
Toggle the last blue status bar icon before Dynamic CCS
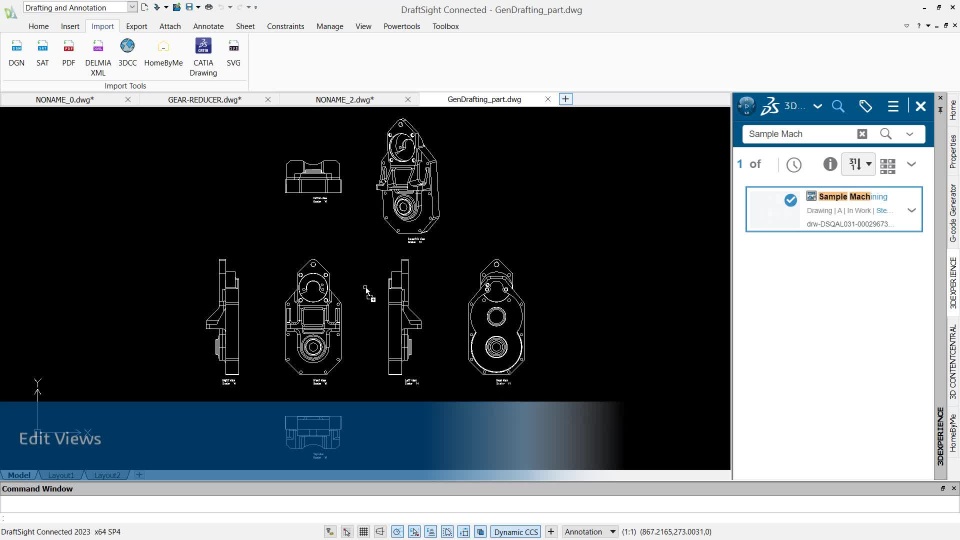[481, 531]
